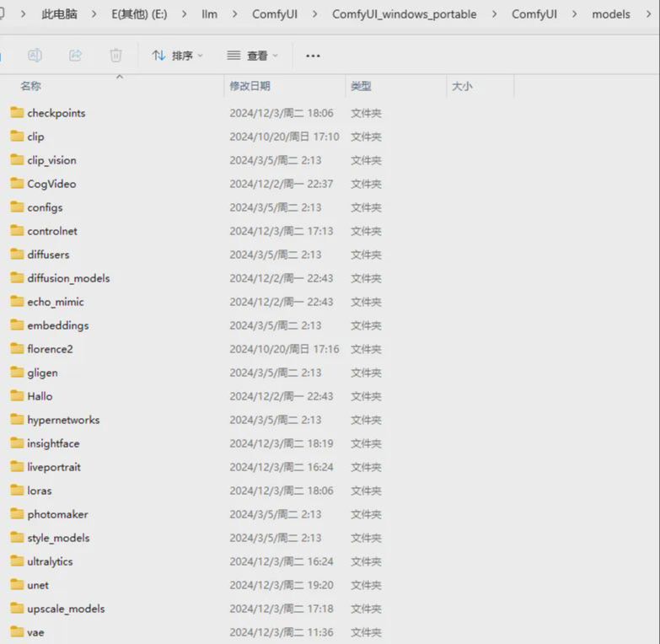
Task: Select the diffusers folder icon
Action: [x=17, y=254]
